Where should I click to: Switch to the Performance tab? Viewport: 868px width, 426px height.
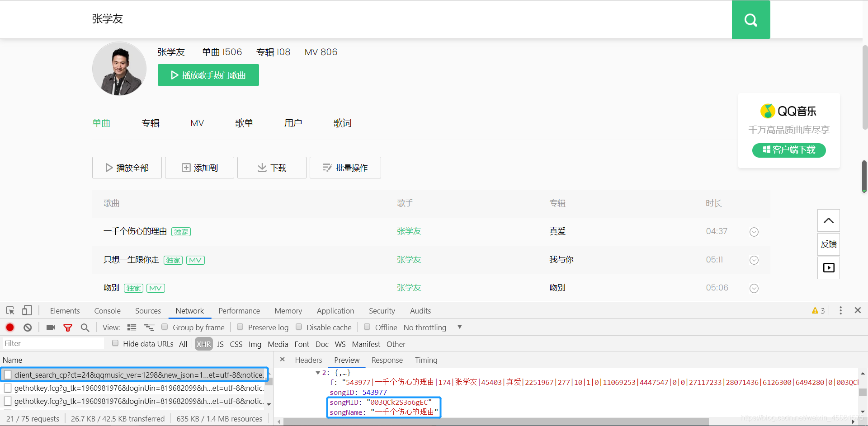point(239,311)
